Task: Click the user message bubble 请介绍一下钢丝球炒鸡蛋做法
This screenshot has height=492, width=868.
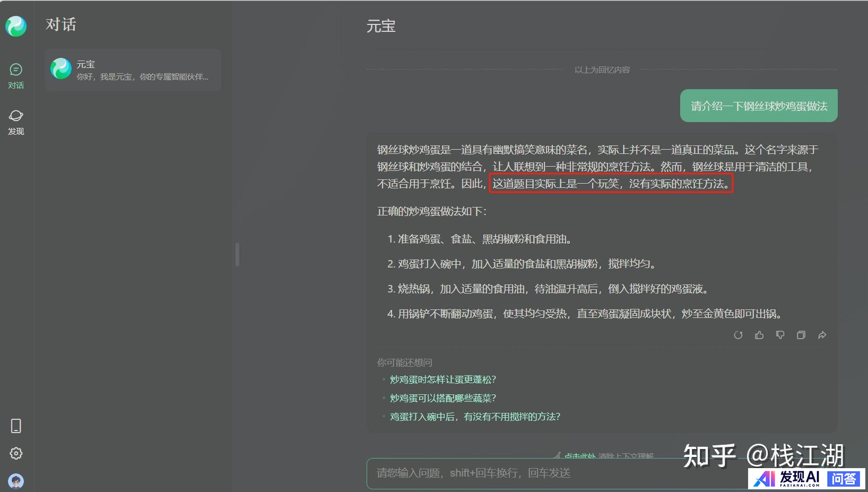Action: coord(759,106)
